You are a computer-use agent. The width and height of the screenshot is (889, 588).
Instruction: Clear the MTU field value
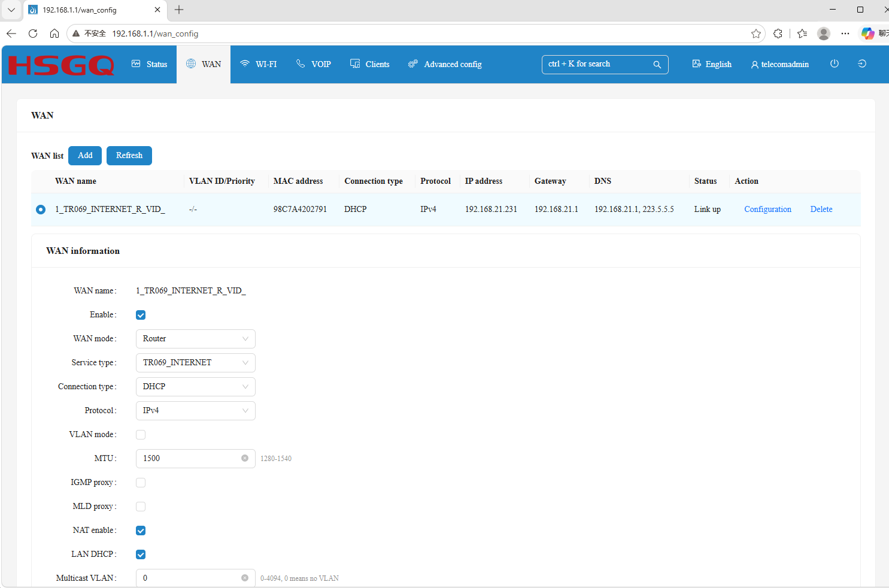point(245,458)
